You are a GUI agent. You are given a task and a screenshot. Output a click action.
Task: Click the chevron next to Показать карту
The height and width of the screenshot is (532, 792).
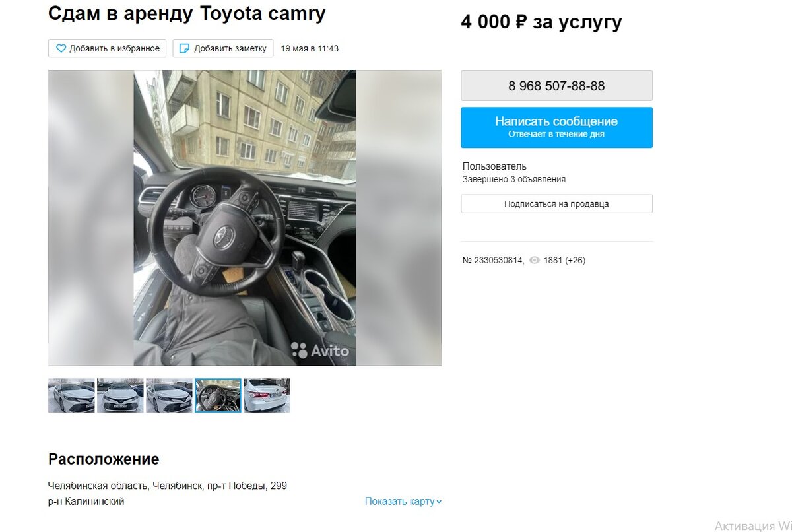(439, 502)
